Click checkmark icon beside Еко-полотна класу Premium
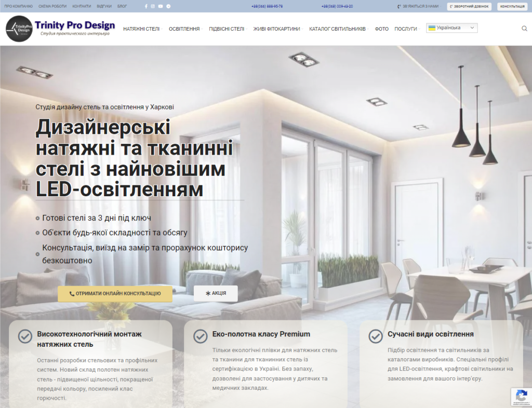Image resolution: width=532 pixels, height=408 pixels. pyautogui.click(x=201, y=336)
